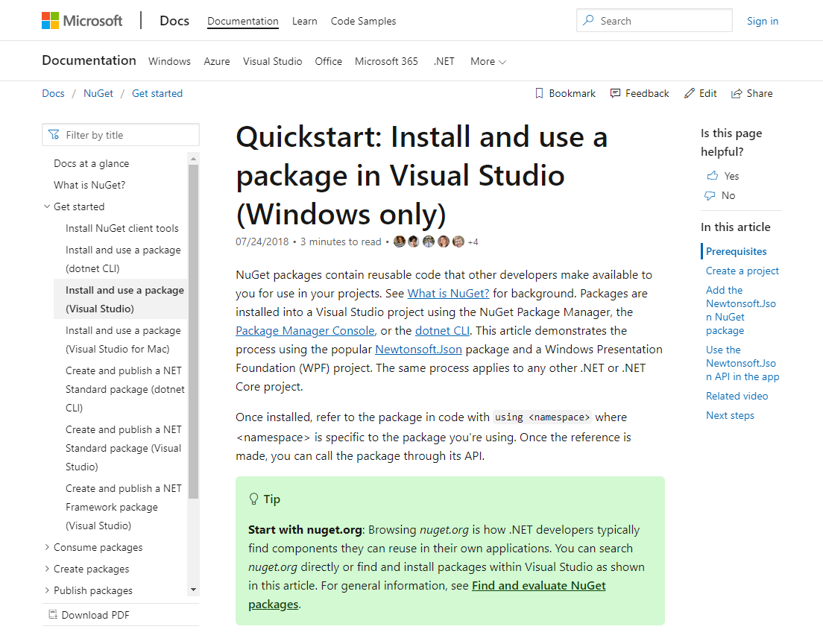
Task: Select Azure in documentation nav
Action: click(217, 61)
